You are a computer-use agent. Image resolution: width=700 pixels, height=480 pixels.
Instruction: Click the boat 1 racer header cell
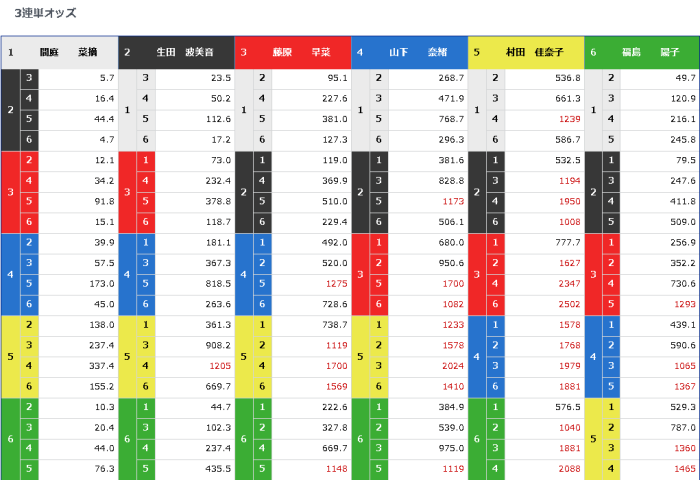coord(60,52)
